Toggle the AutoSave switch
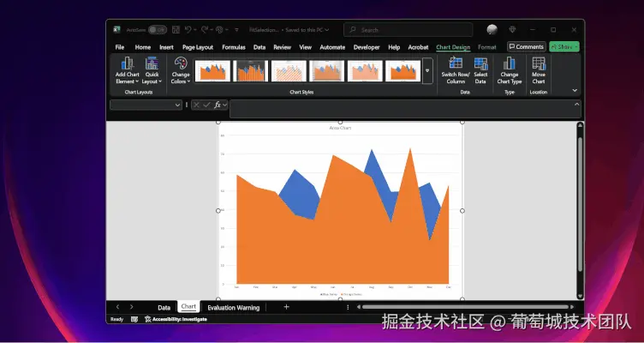The height and width of the screenshot is (343, 644). 158,30
